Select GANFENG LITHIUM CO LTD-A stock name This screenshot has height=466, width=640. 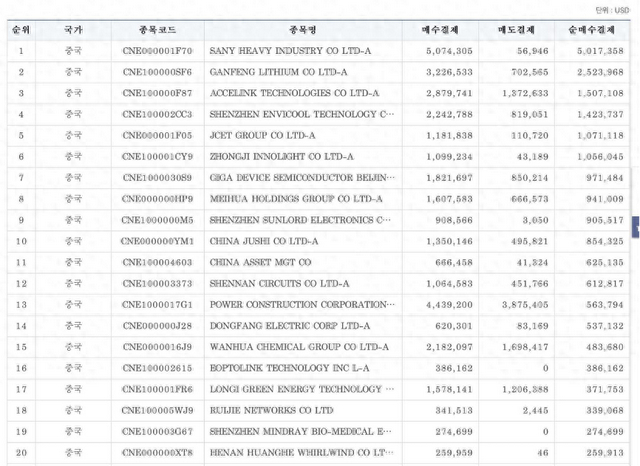pyautogui.click(x=278, y=72)
